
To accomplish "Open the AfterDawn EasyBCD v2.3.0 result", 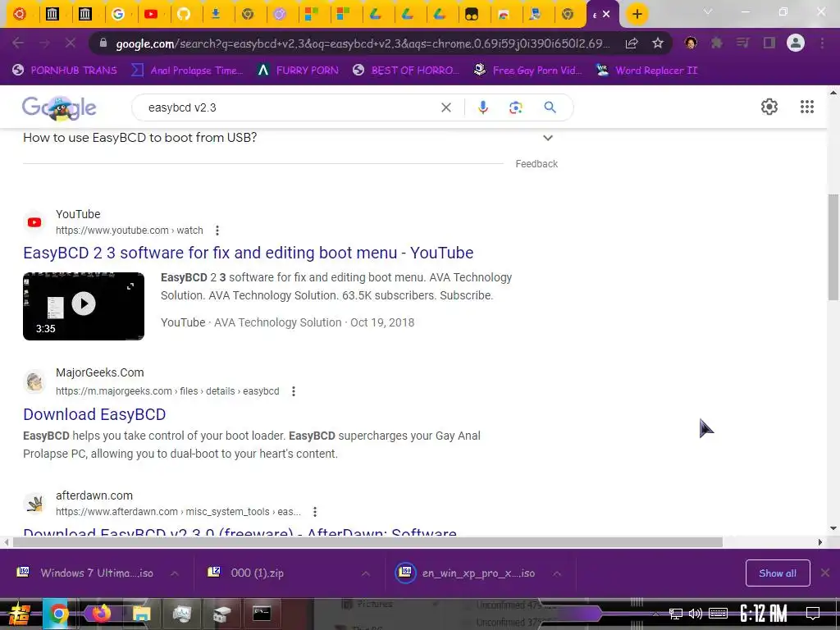I will (240, 532).
